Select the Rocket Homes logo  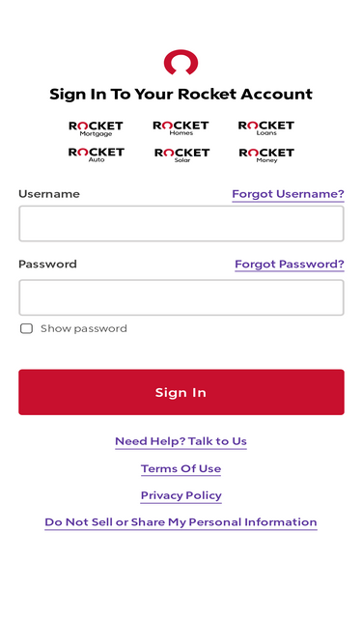point(181,128)
